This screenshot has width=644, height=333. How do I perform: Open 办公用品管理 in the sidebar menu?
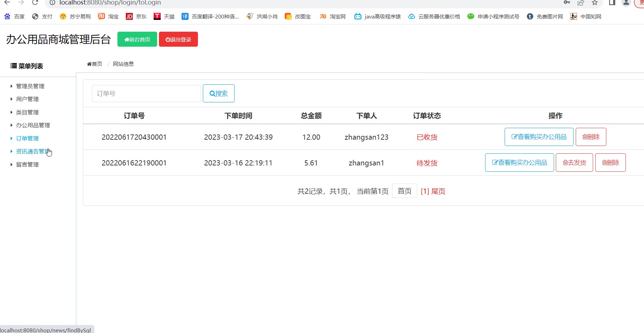[33, 125]
